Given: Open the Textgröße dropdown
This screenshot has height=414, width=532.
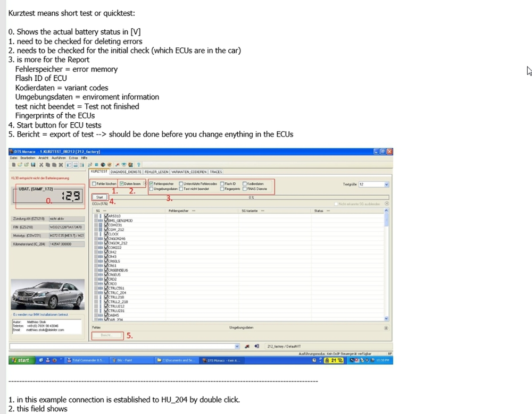Looking at the screenshot, I should click(386, 183).
